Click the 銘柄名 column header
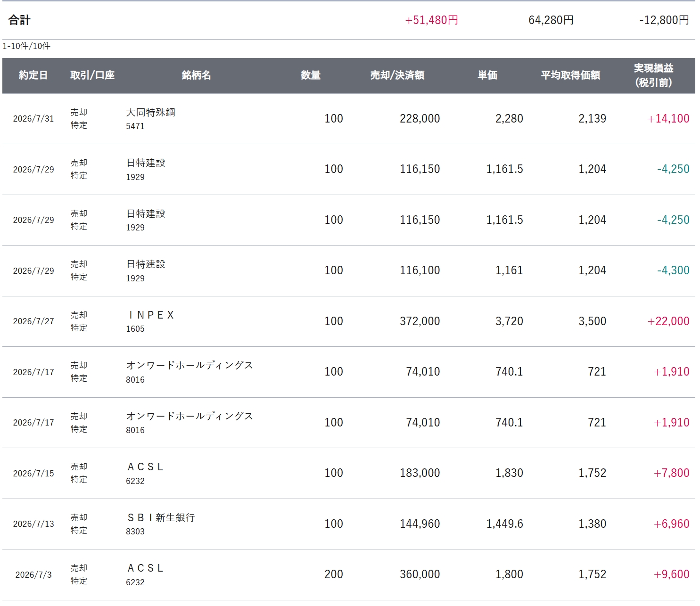The width and height of the screenshot is (700, 606). click(196, 75)
